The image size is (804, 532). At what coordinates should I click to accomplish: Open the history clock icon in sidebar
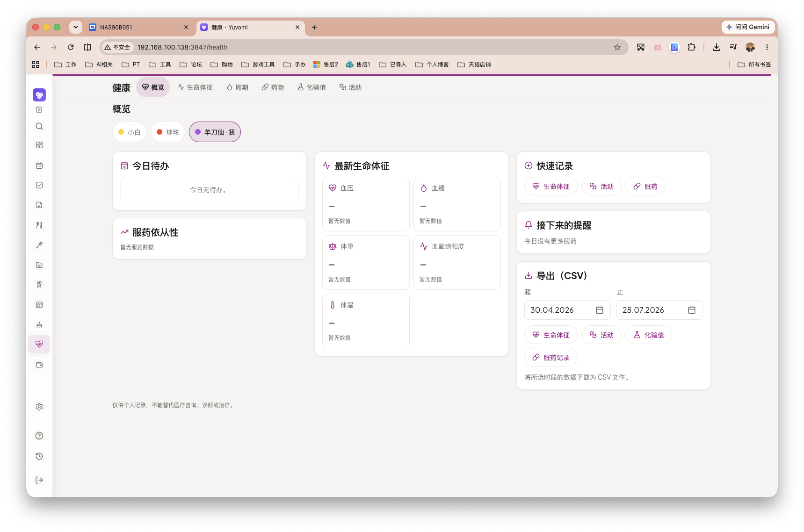[39, 456]
